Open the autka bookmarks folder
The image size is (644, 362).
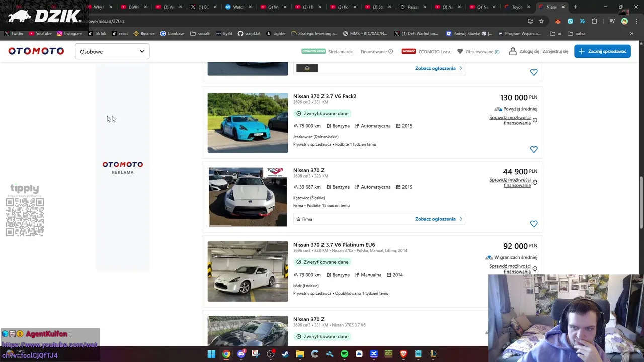click(576, 33)
